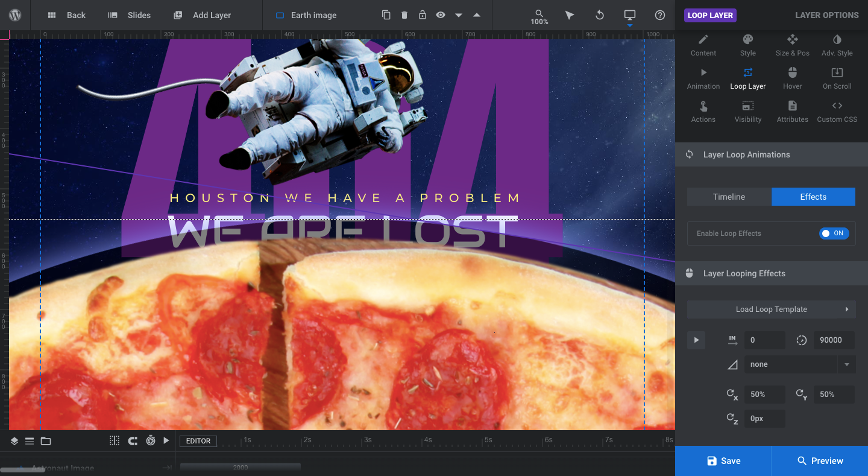Click the timeline loop arrow icon

pos(133,441)
